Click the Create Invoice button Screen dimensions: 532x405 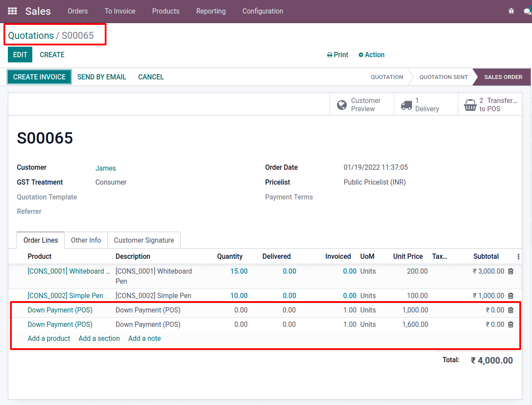click(x=39, y=77)
